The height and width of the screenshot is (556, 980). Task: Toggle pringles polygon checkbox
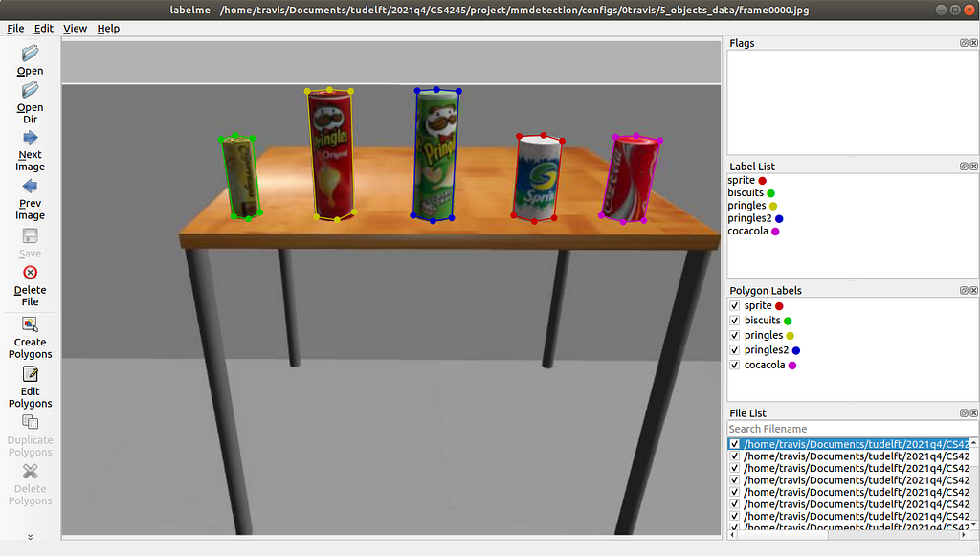tap(735, 336)
